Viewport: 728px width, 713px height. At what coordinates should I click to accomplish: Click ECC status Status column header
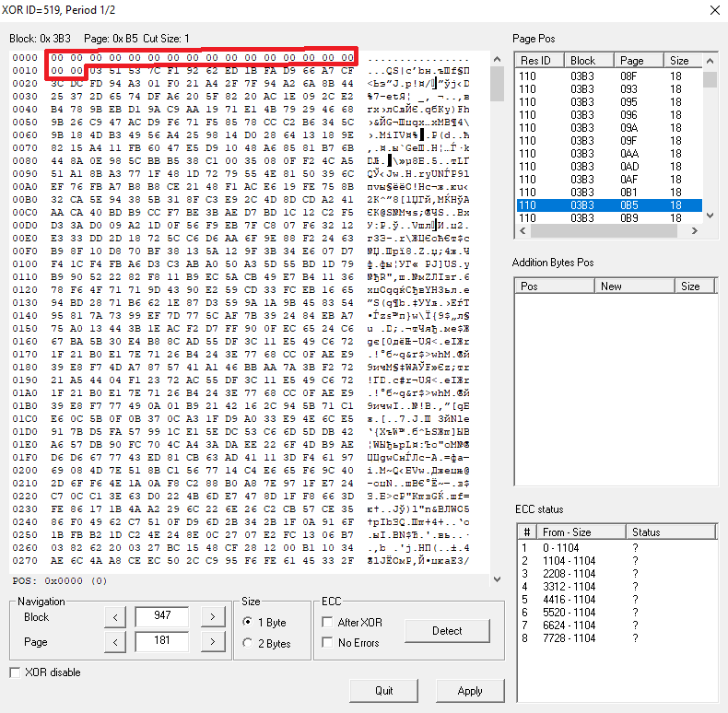click(671, 532)
